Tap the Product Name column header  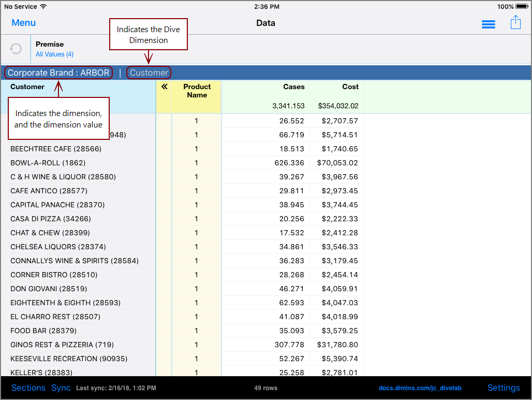(197, 91)
